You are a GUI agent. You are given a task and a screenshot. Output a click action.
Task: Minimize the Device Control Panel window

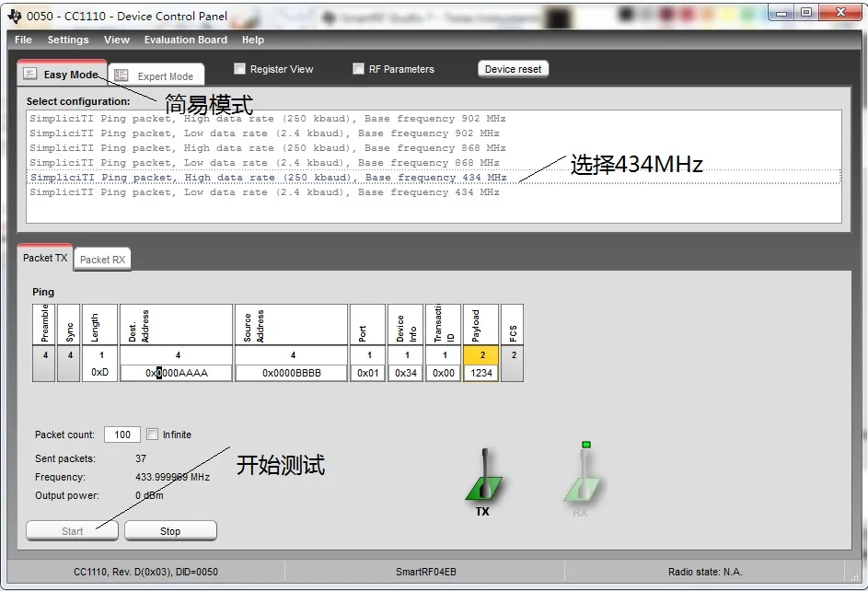[x=781, y=13]
